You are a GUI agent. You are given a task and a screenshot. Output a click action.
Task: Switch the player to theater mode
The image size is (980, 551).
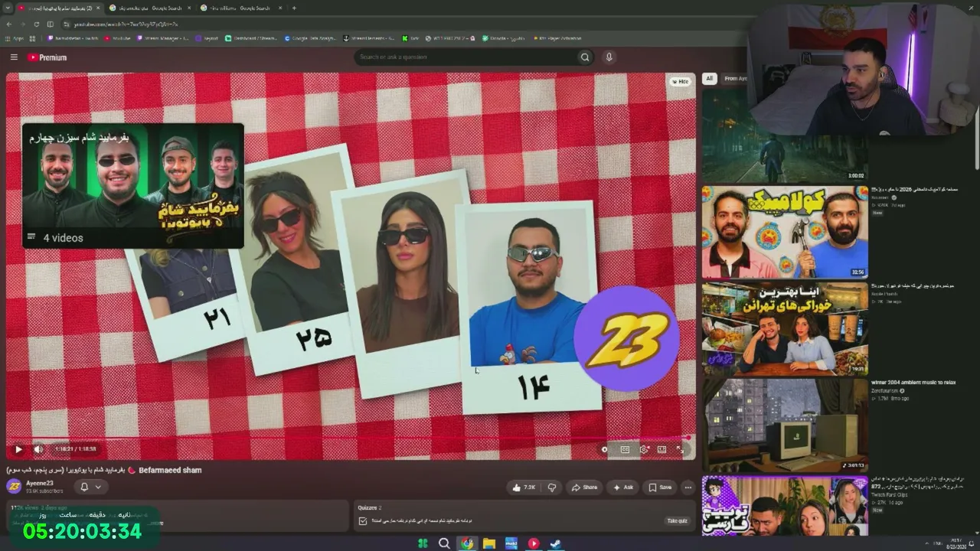(661, 449)
